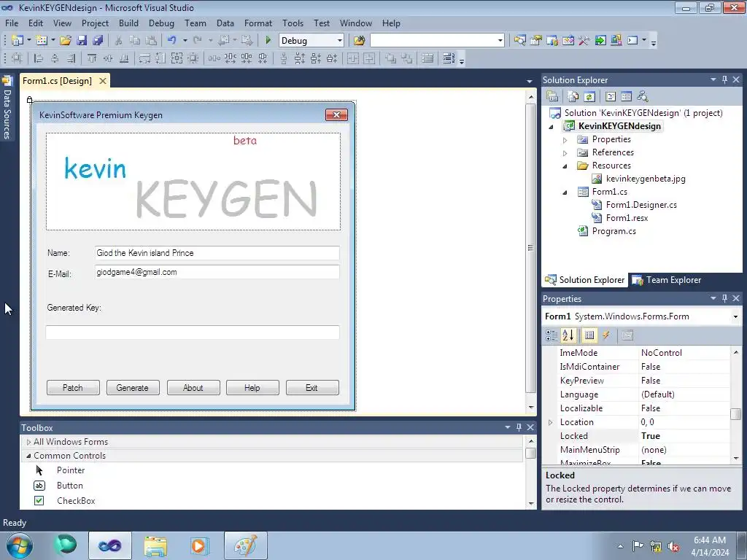747x560 pixels.
Task: Select Program.cs in Solution Explorer
Action: click(614, 231)
